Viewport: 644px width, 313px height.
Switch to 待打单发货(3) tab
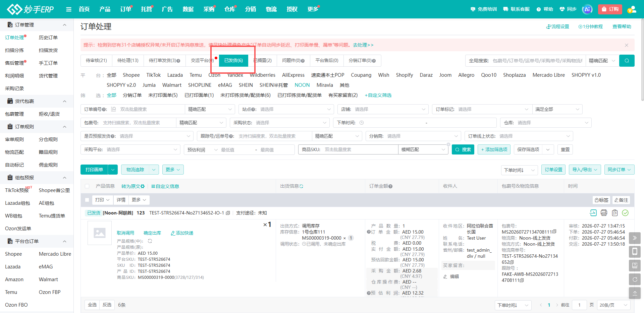pos(164,61)
